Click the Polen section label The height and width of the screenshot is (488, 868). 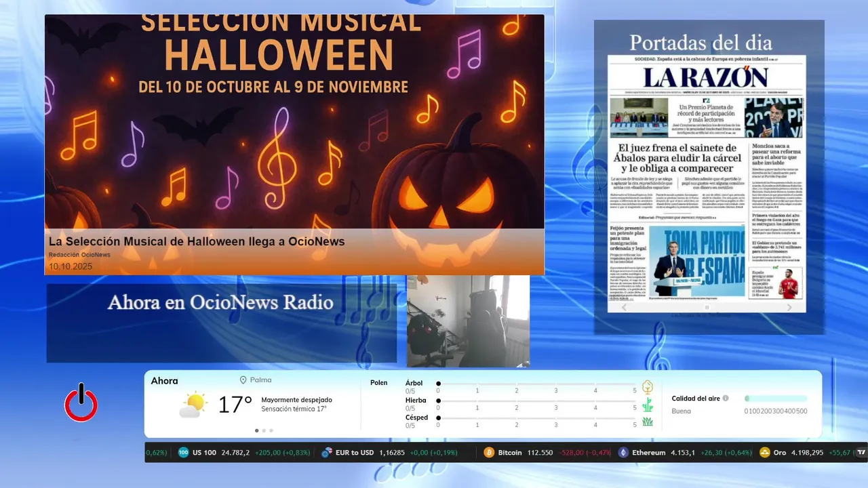click(378, 383)
